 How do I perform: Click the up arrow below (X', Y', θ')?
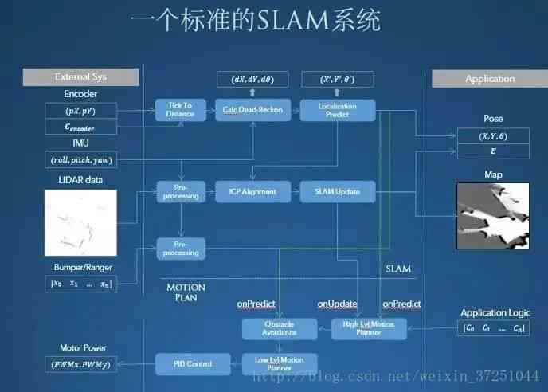pyautogui.click(x=337, y=92)
